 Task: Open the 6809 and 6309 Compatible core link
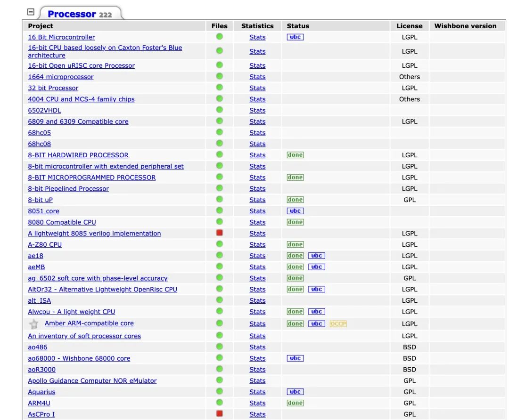coord(78,121)
